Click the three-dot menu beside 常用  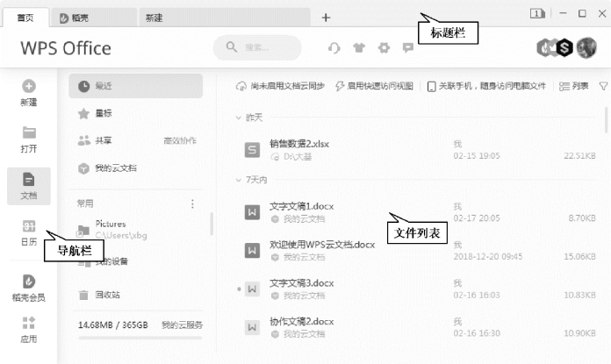point(192,203)
